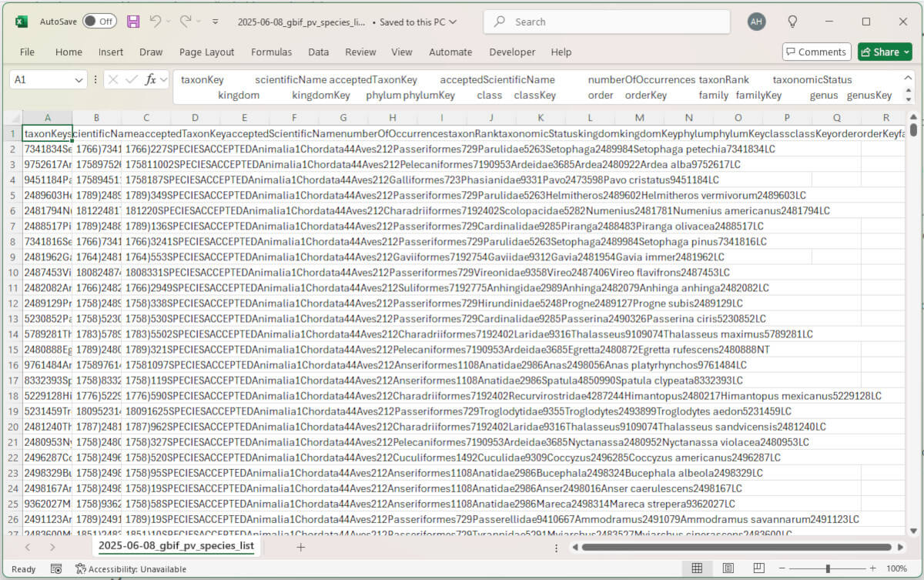Open the Automate ribbon tab
The width and height of the screenshot is (924, 580).
pyautogui.click(x=450, y=52)
